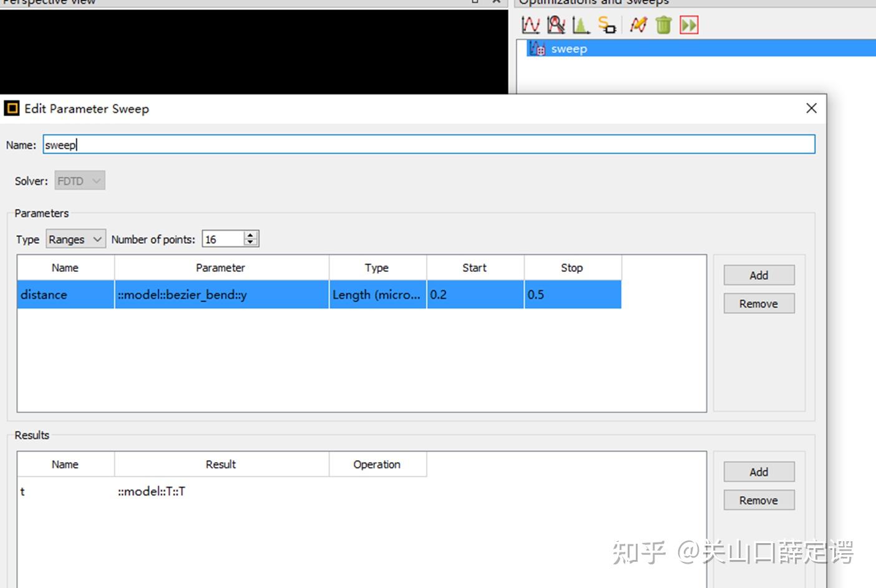Create a new S-parameter sweep
This screenshot has width=876, height=588.
pyautogui.click(x=606, y=24)
